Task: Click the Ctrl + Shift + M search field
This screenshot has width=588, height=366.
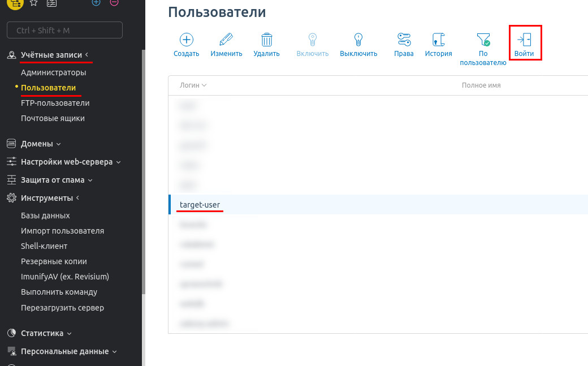Action: (x=64, y=30)
